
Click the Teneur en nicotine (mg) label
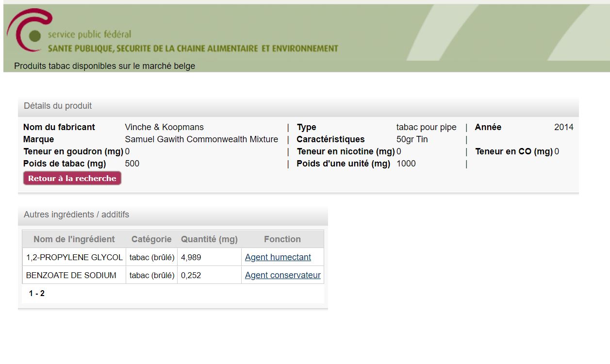[346, 151]
